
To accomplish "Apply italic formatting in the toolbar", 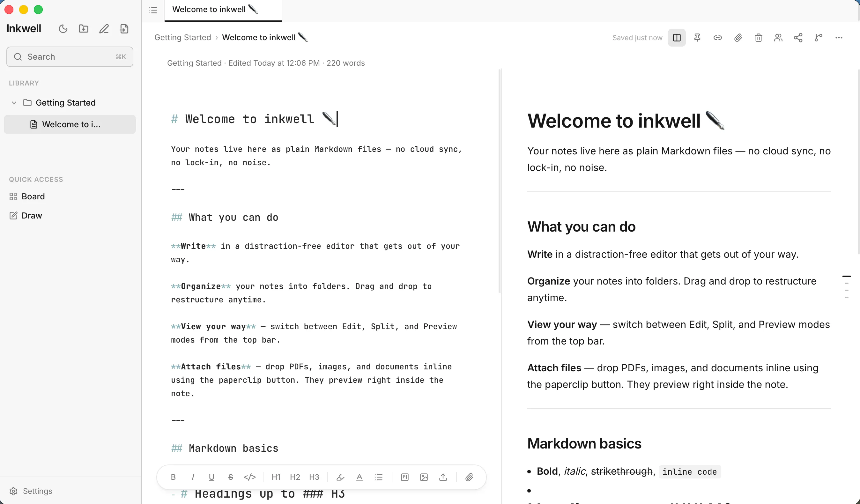I will pyautogui.click(x=192, y=477).
